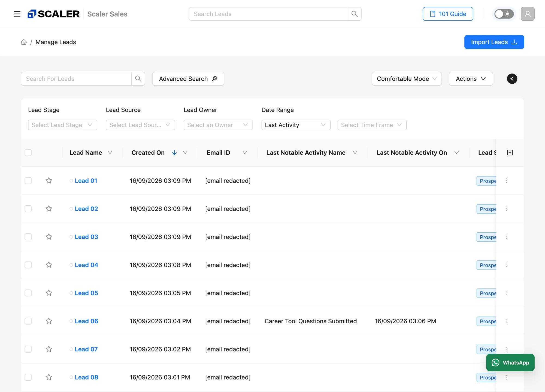
Task: Open the Lead 04 link
Action: click(86, 265)
